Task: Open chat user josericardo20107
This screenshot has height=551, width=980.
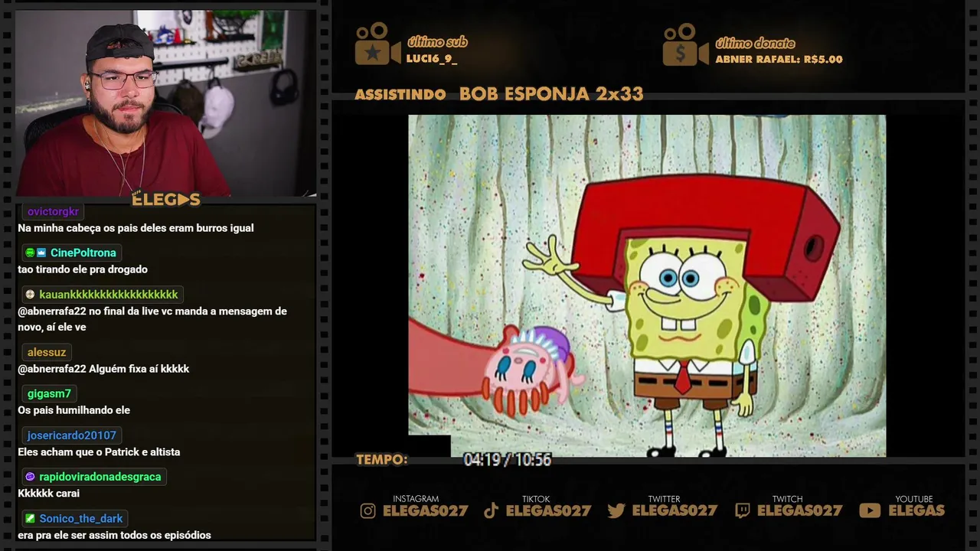Action: [x=72, y=435]
